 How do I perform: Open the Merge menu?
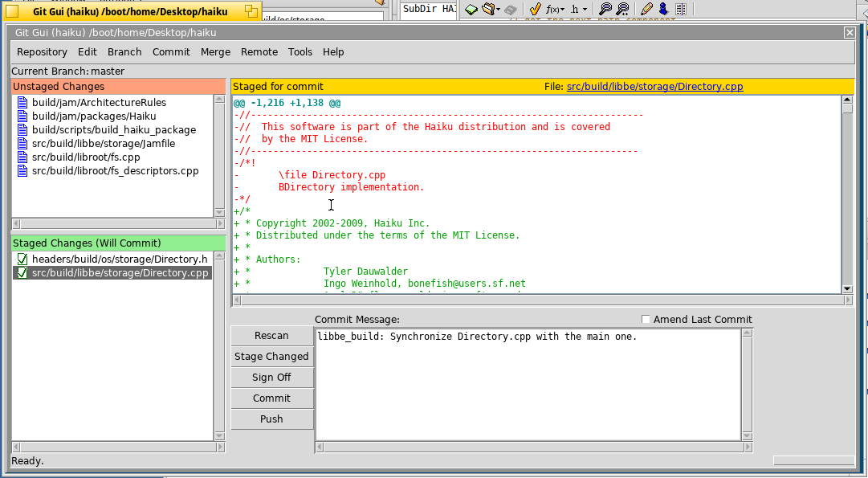click(x=215, y=52)
